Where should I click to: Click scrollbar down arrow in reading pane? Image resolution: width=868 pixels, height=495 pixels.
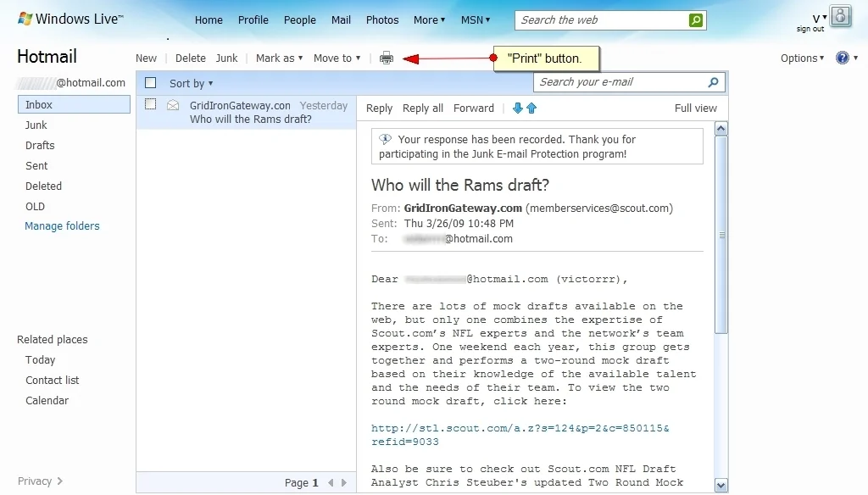721,486
